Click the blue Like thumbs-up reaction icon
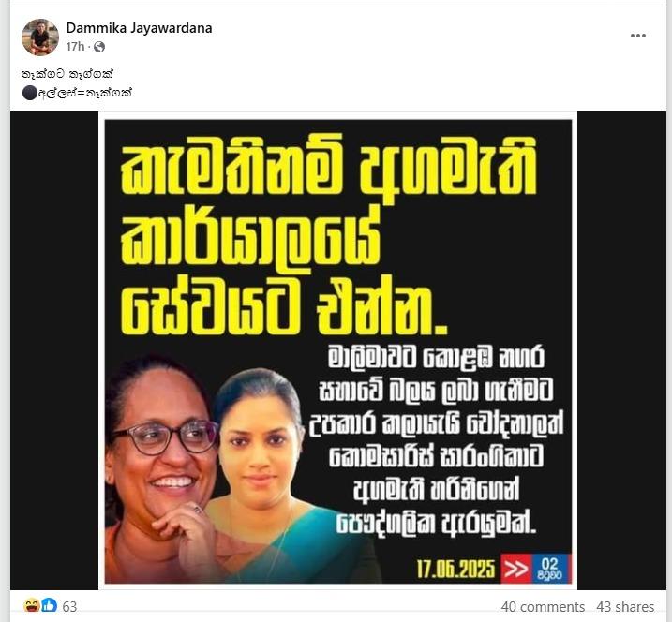Screen dimensions: 672x622 click(x=50, y=606)
